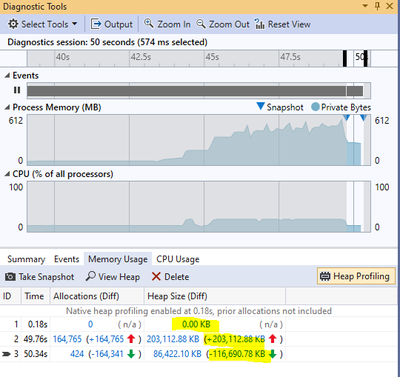Click the 40s mark on timeline ruler
Image resolution: width=400 pixels, height=377 pixels.
[x=62, y=57]
